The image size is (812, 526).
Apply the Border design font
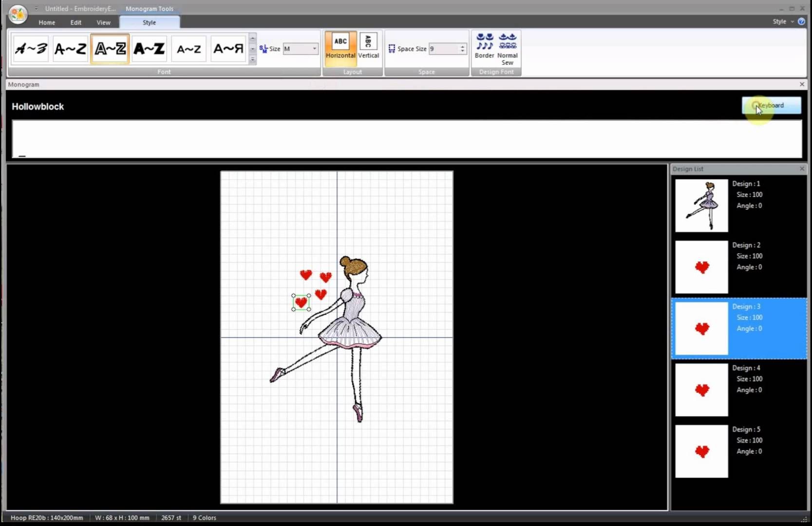tap(485, 46)
